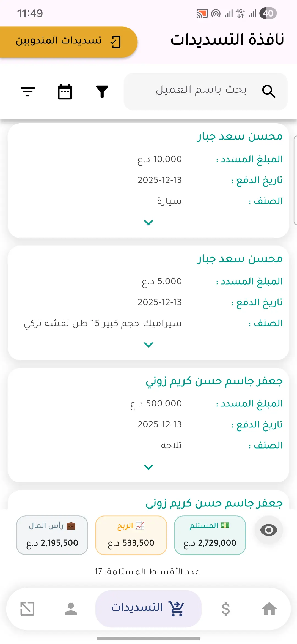Open the calendar date picker icon

[65, 91]
